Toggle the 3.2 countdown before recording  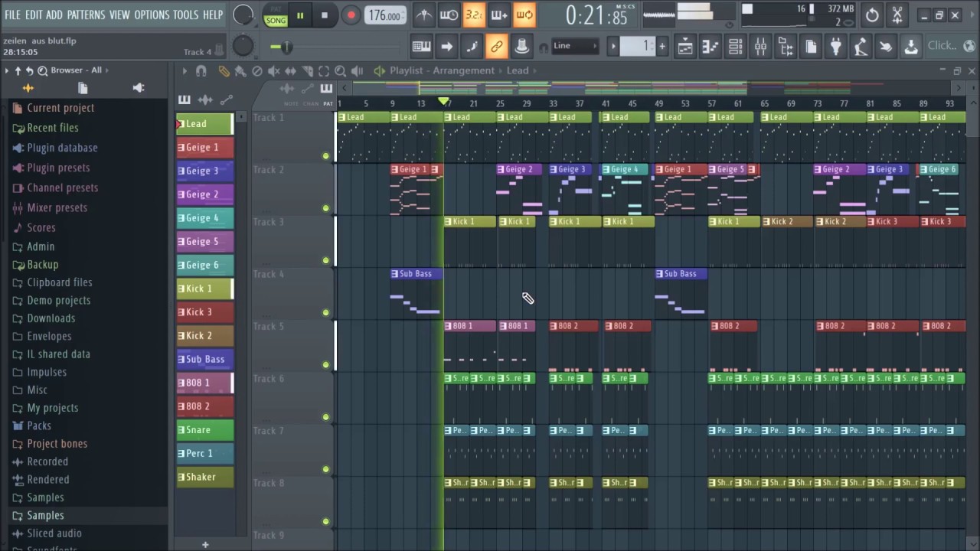click(474, 15)
